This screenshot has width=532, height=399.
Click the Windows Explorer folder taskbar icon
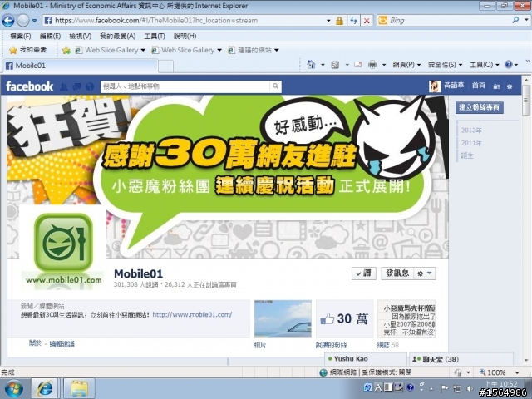click(x=79, y=388)
